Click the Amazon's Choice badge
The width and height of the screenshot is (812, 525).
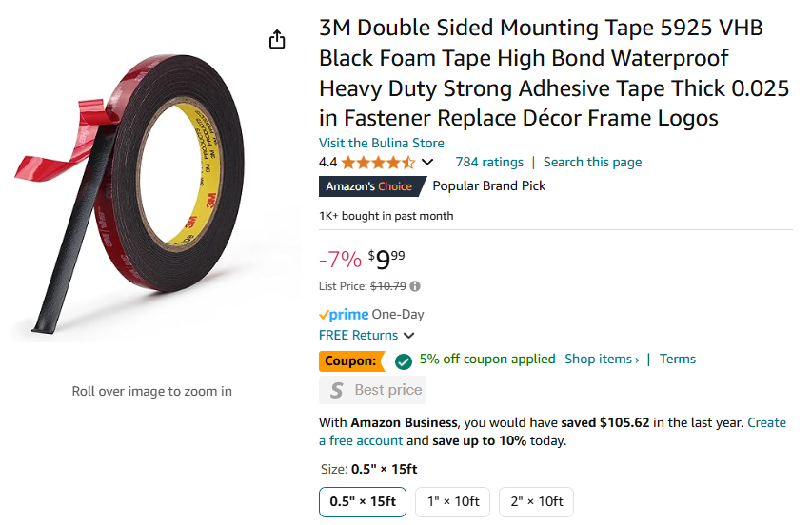point(371,186)
